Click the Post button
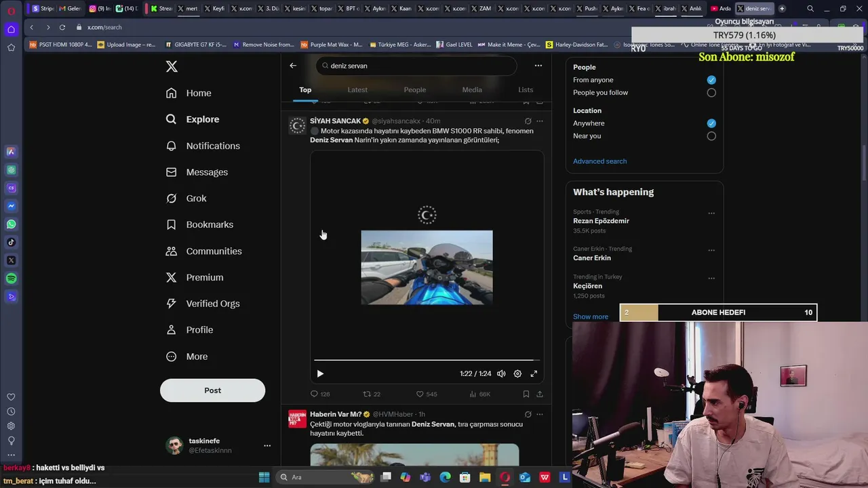Viewport: 868px width, 488px height. pyautogui.click(x=212, y=390)
